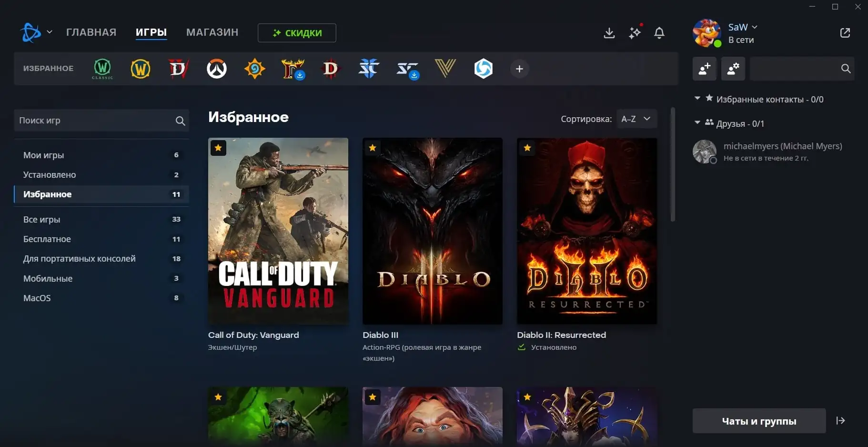The height and width of the screenshot is (447, 868).
Task: Open Hearthstone from the favorites bar
Action: pos(255,68)
